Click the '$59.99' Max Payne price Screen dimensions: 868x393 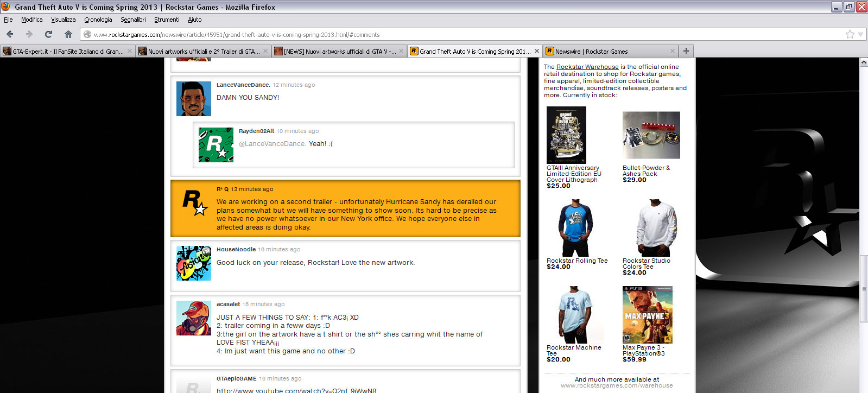tap(635, 359)
